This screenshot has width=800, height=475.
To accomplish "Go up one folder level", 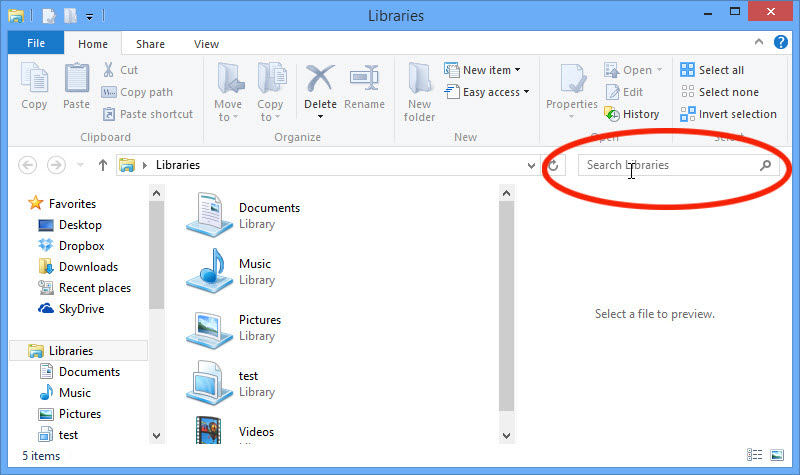I will coord(103,165).
